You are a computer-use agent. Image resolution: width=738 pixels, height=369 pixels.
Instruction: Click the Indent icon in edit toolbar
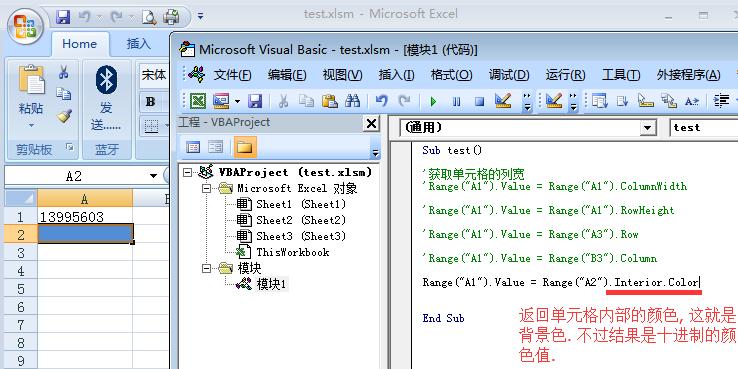[721, 100]
